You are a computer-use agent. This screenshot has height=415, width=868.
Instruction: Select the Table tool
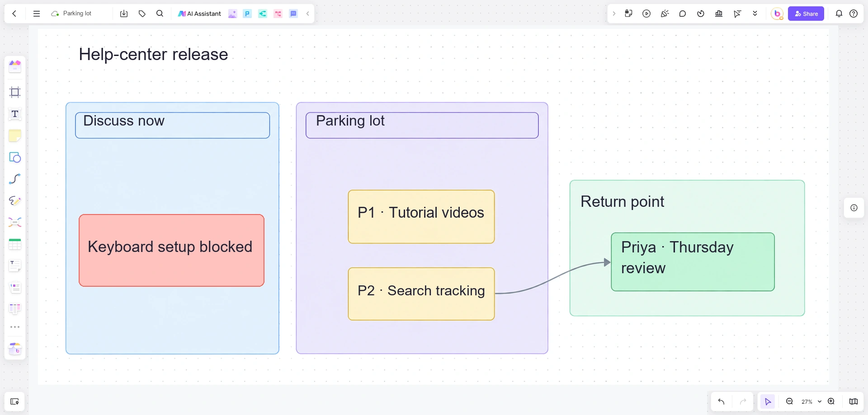pos(15,244)
